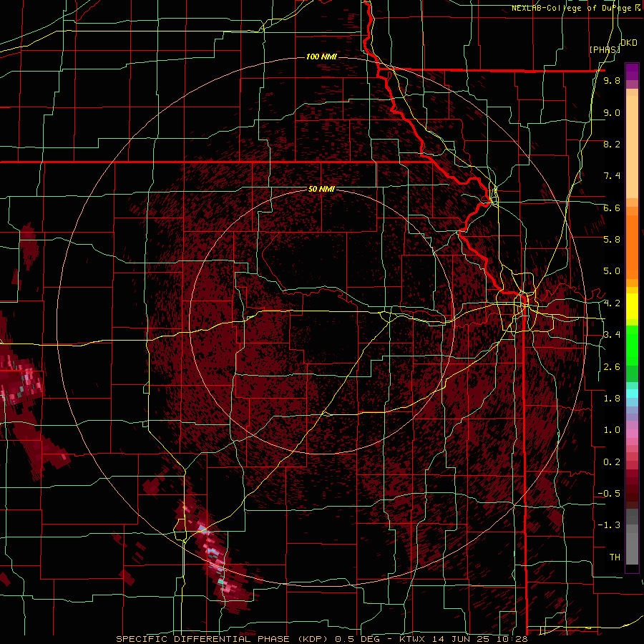Click the DKD label above the color scale
The image size is (644, 644).
click(629, 43)
